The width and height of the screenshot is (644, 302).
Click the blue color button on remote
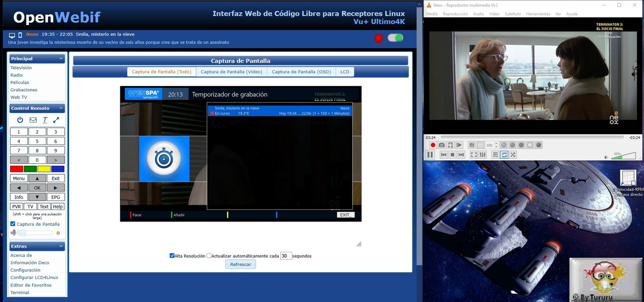point(58,169)
